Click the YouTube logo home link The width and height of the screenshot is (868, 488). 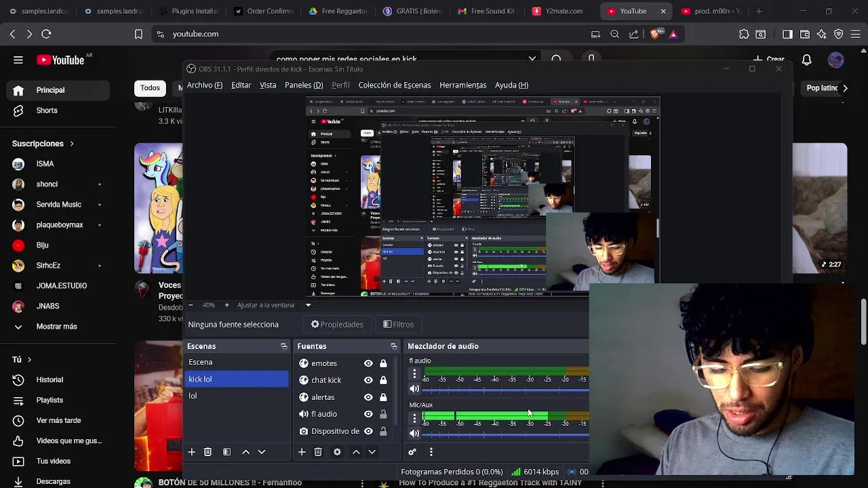60,60
